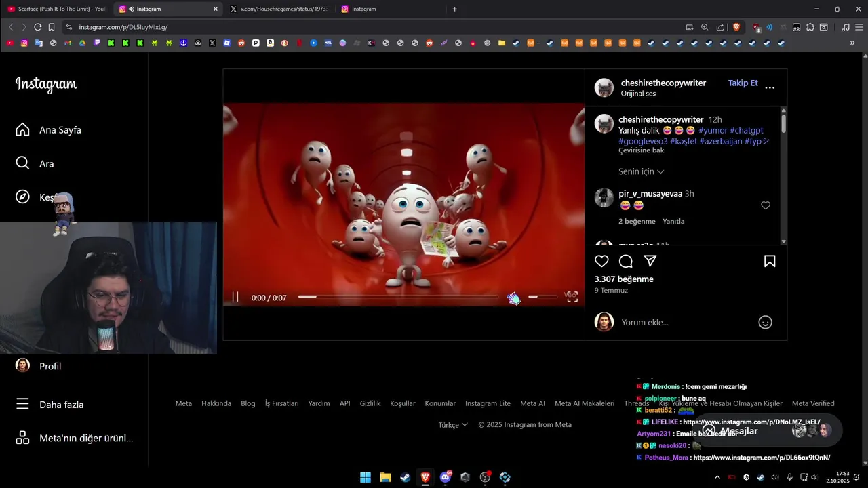Open site settings icon in address bar
Image resolution: width=868 pixels, height=488 pixels.
pos(69,27)
